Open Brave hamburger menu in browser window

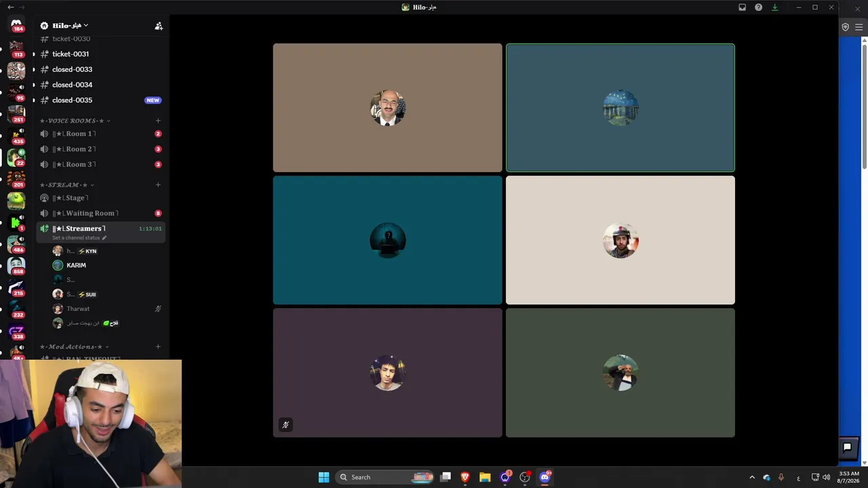(859, 27)
